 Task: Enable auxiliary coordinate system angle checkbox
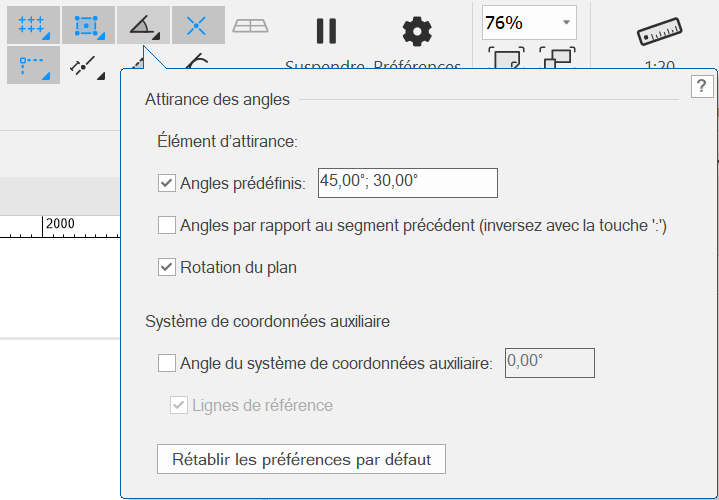point(167,363)
